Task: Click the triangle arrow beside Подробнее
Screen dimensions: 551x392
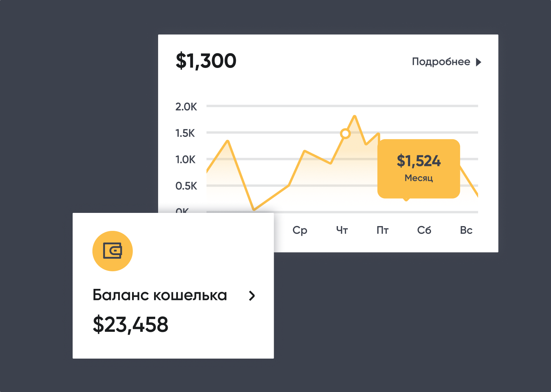Action: coord(478,62)
